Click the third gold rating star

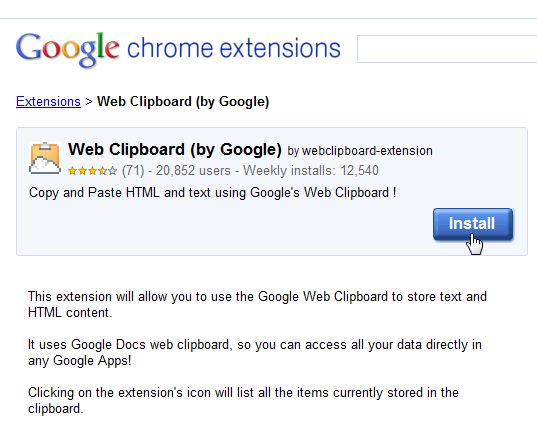92,171
